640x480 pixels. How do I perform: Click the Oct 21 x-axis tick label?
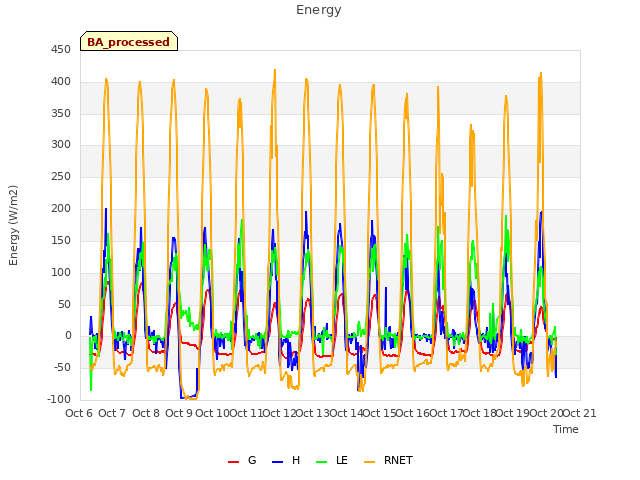point(580,413)
